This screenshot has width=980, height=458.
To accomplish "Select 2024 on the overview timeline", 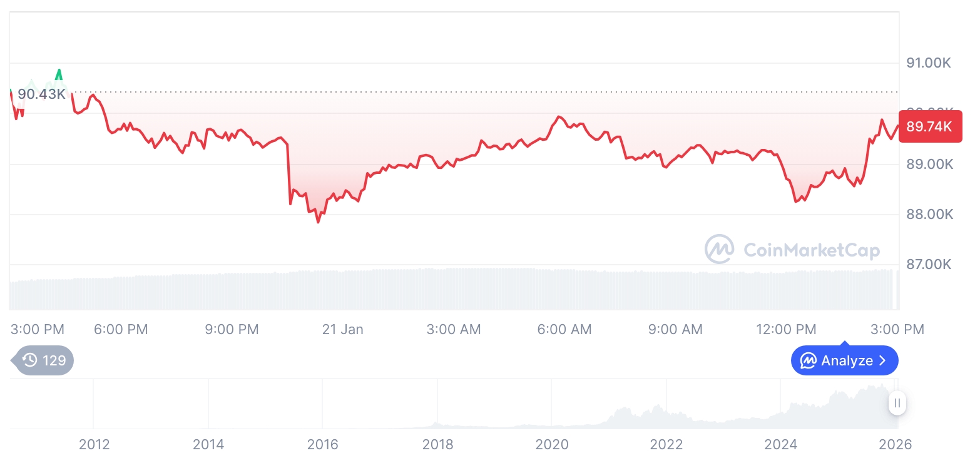I will (x=781, y=444).
